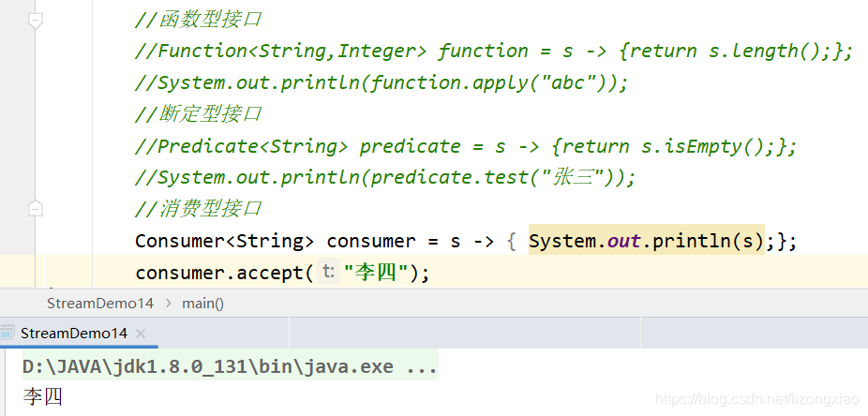
Task: Place cursor on the accept method call
Action: pos(264,273)
